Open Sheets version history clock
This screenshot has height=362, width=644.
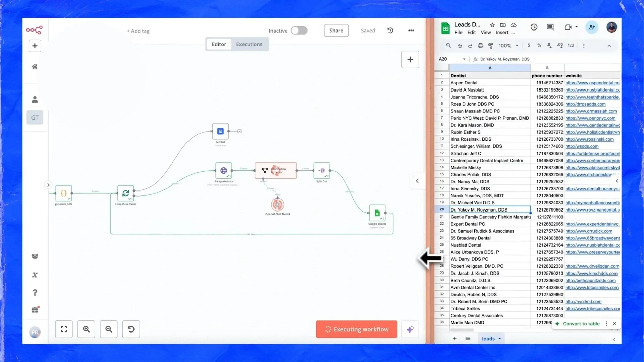pyautogui.click(x=534, y=27)
